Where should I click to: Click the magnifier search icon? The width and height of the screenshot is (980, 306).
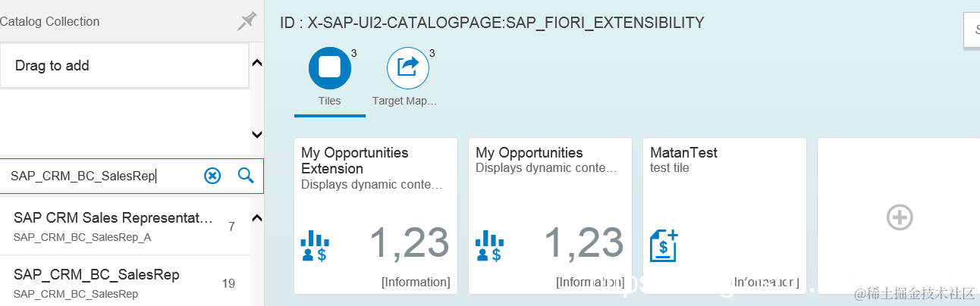(246, 176)
